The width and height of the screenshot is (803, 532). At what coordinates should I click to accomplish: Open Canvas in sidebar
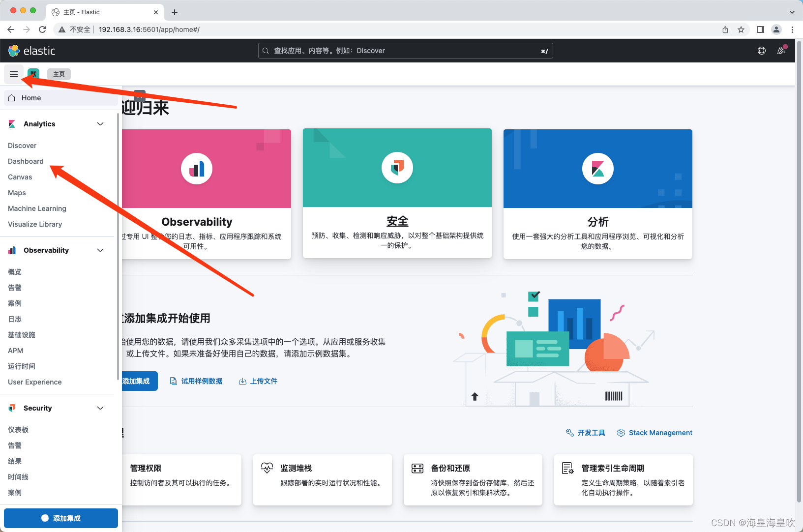point(20,177)
